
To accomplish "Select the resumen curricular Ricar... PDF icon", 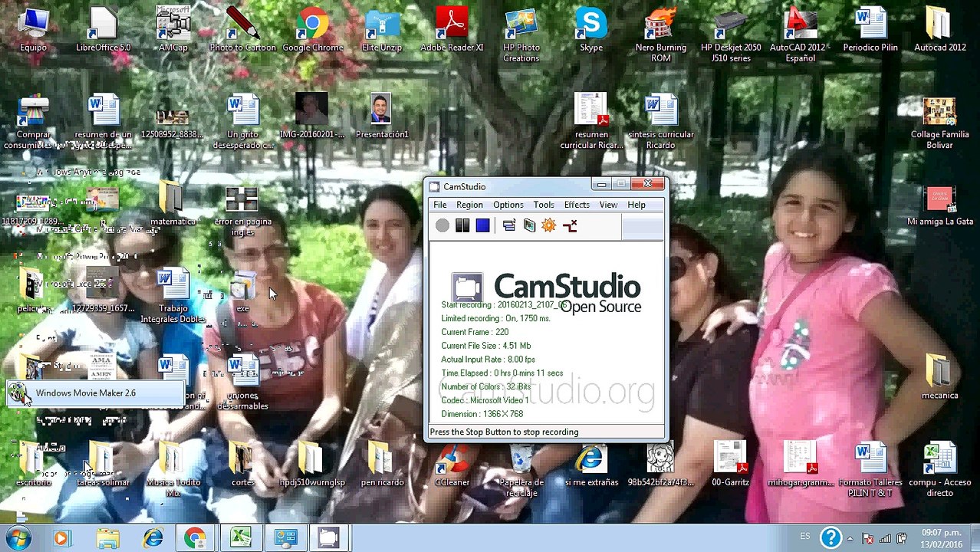I will 591,123.
